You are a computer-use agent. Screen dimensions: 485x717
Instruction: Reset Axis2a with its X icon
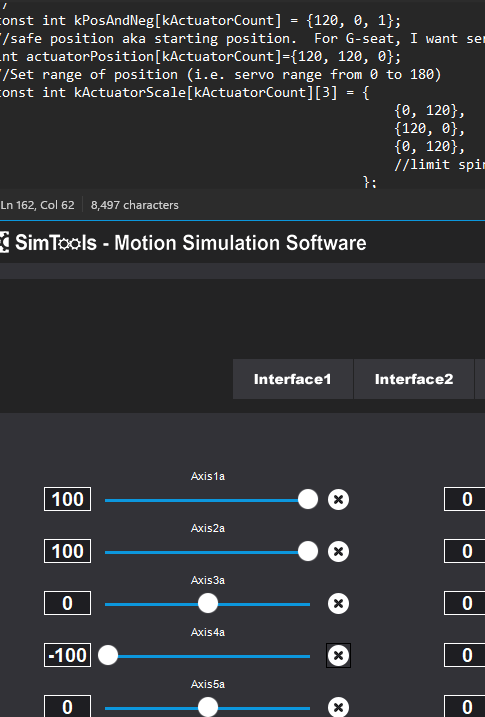(x=338, y=551)
